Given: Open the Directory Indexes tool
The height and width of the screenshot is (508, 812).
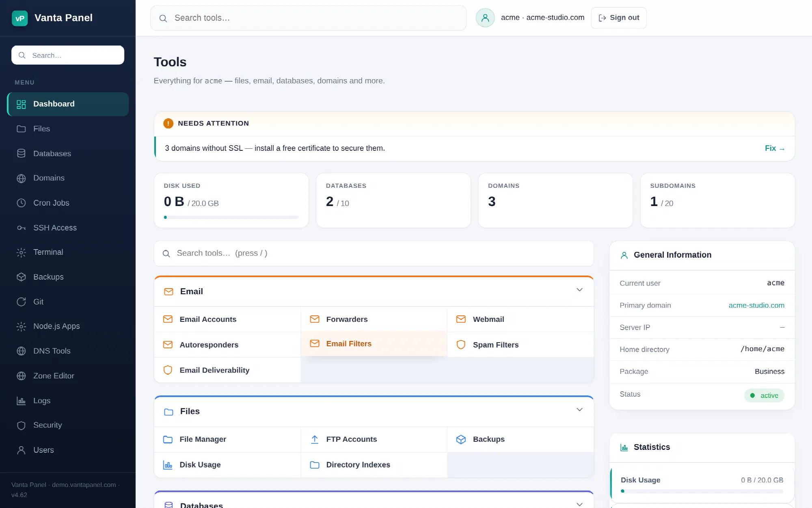Looking at the screenshot, I should coord(374,465).
